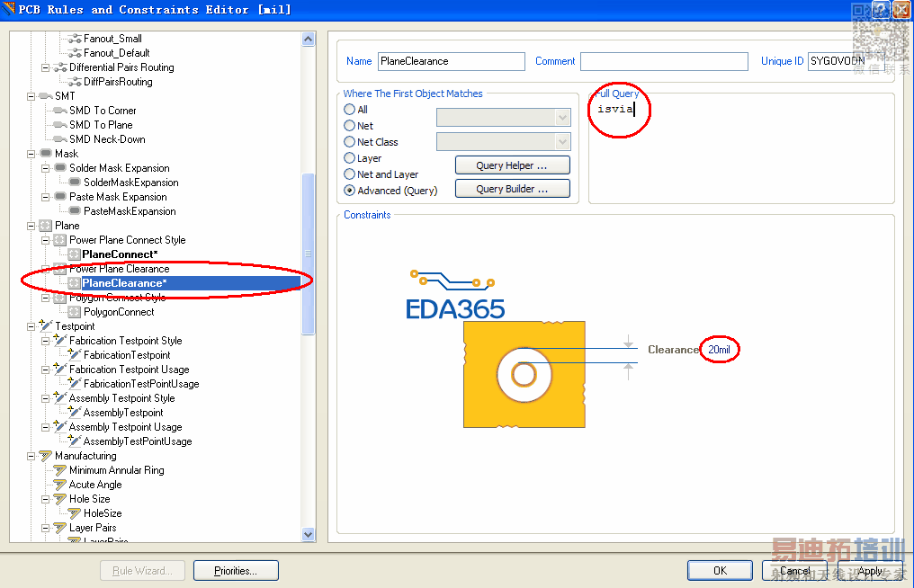The width and height of the screenshot is (914, 588).
Task: Open the Query Helper dialog
Action: tap(513, 165)
